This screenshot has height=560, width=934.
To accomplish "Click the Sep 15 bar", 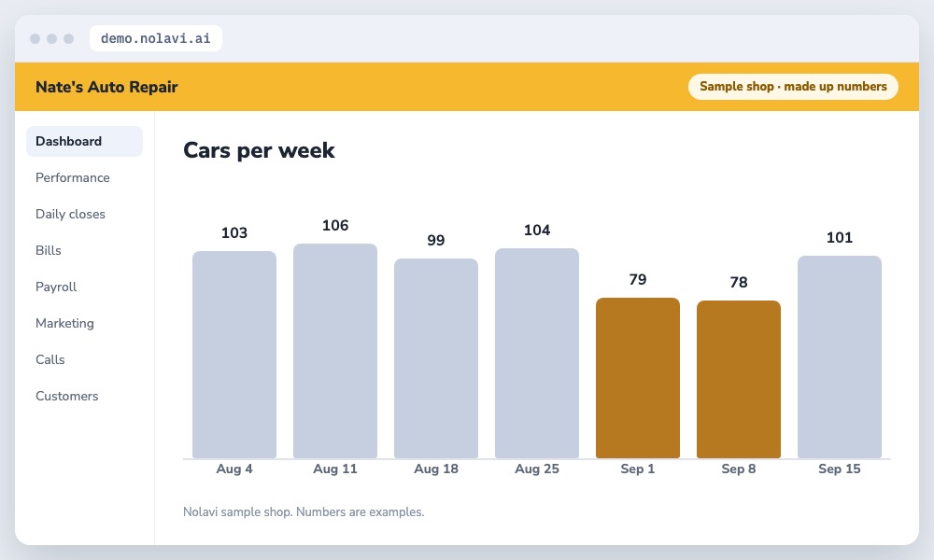I will [840, 357].
